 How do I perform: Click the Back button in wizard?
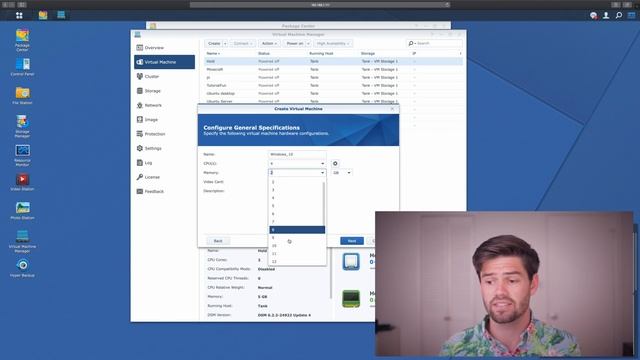pyautogui.click(x=218, y=241)
